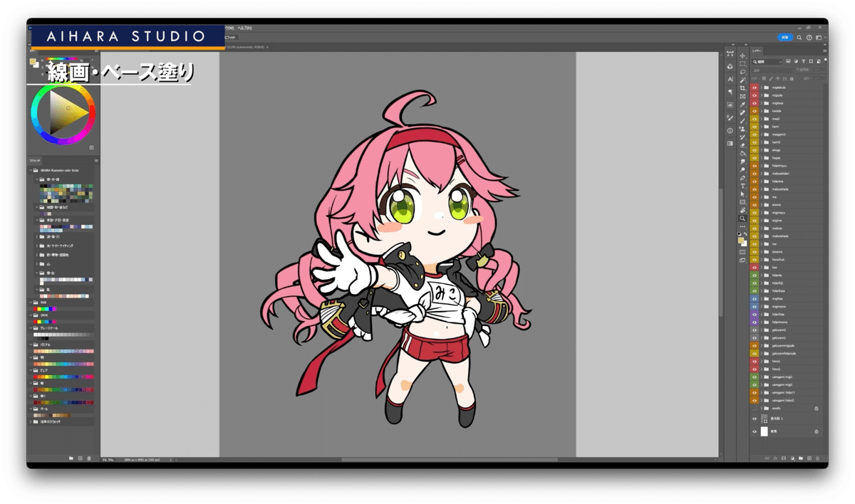This screenshot has height=504, width=855.
Task: Expand the maegami1 layer group
Action: coord(762,134)
